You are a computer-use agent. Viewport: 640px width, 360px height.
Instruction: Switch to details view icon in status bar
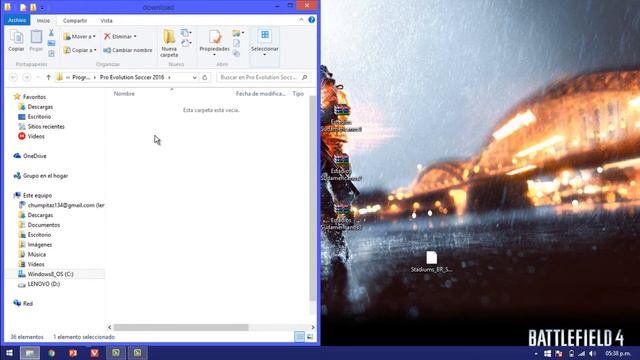pyautogui.click(x=299, y=337)
